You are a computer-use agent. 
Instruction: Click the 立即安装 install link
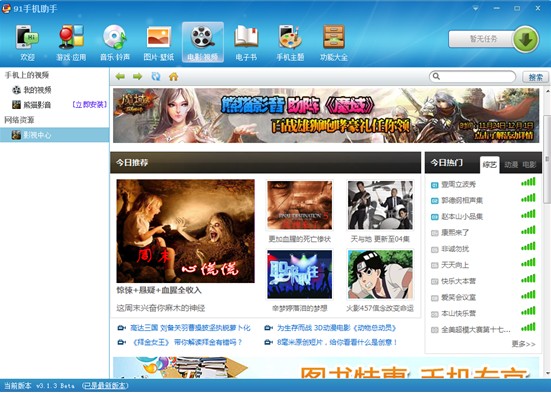tap(89, 105)
